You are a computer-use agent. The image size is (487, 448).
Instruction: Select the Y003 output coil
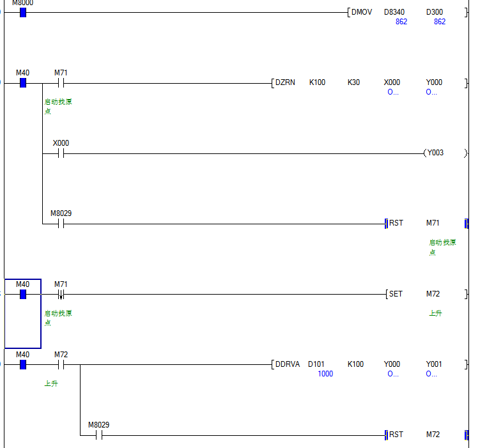435,153
